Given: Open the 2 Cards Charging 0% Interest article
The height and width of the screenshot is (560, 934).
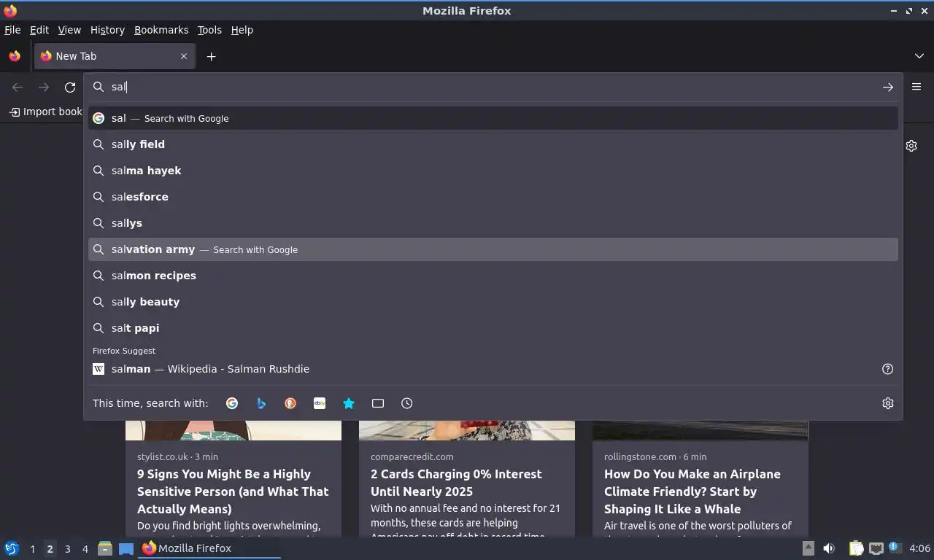Looking at the screenshot, I should click(x=456, y=483).
